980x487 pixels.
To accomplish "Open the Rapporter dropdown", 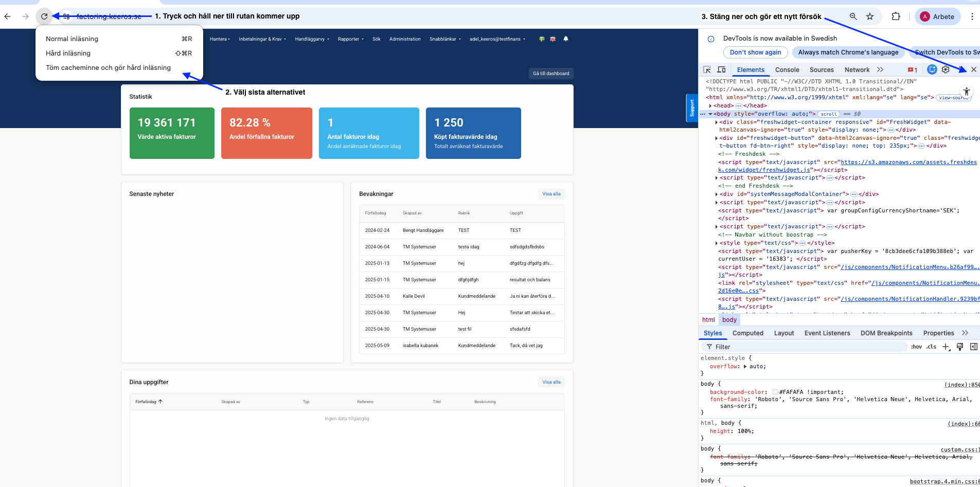I will [351, 39].
